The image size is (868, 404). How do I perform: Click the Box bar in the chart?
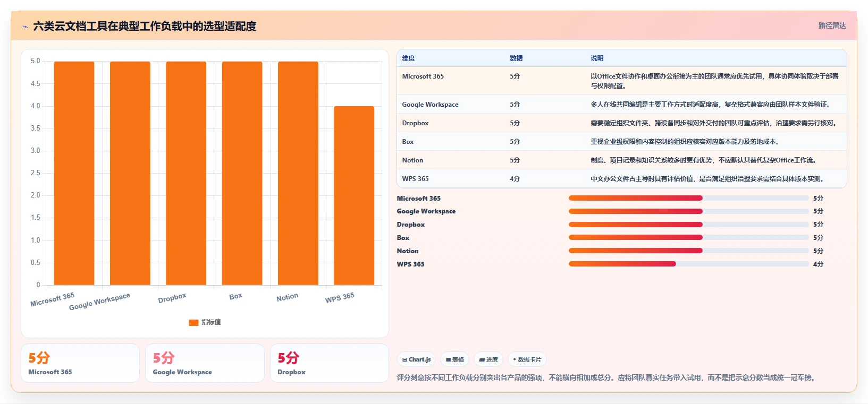[x=242, y=173]
